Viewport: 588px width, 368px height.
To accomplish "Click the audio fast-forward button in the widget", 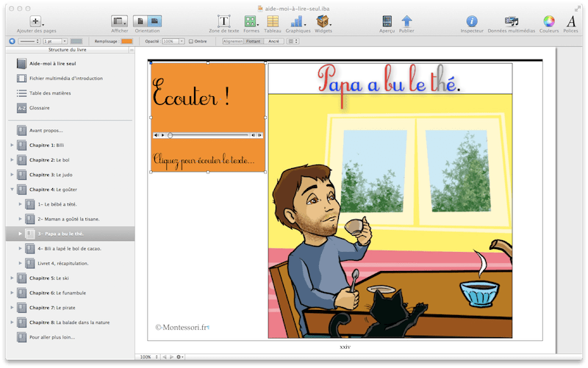I will click(x=259, y=135).
